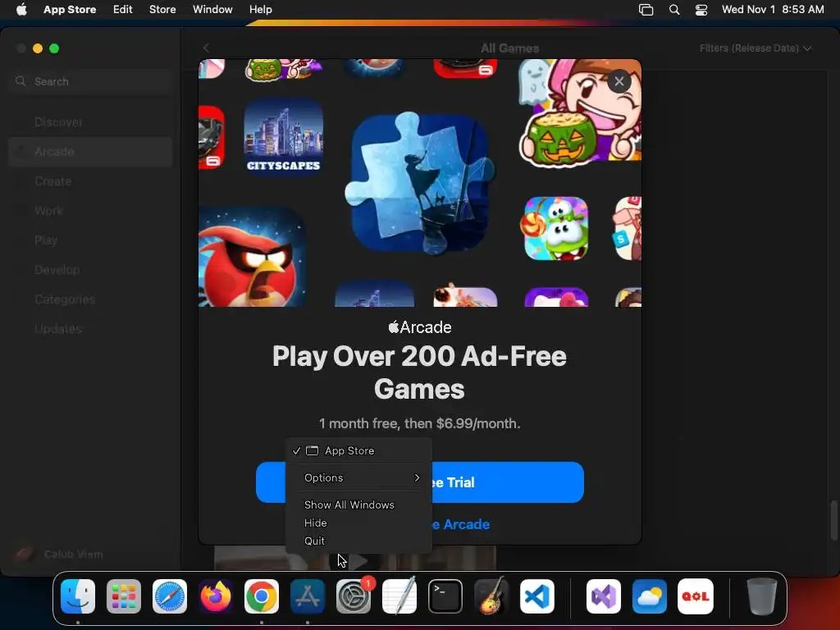Open the red QOL app in Dock

coord(696,596)
